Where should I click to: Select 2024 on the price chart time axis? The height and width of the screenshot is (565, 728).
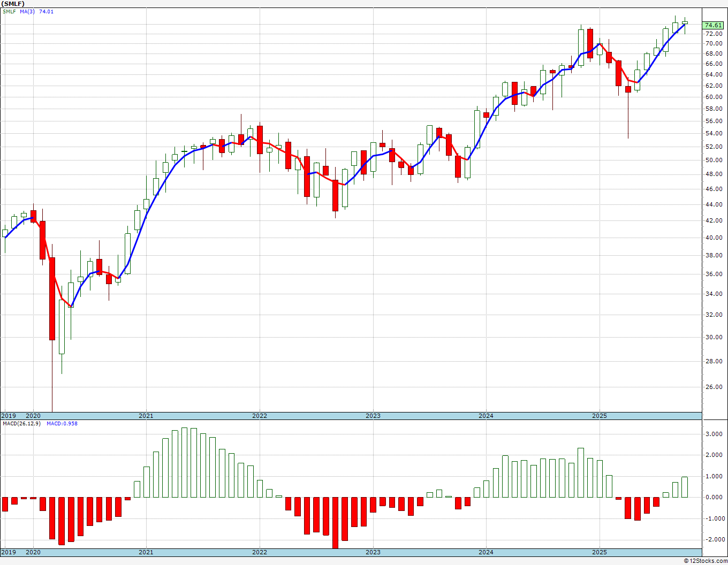tap(486, 416)
